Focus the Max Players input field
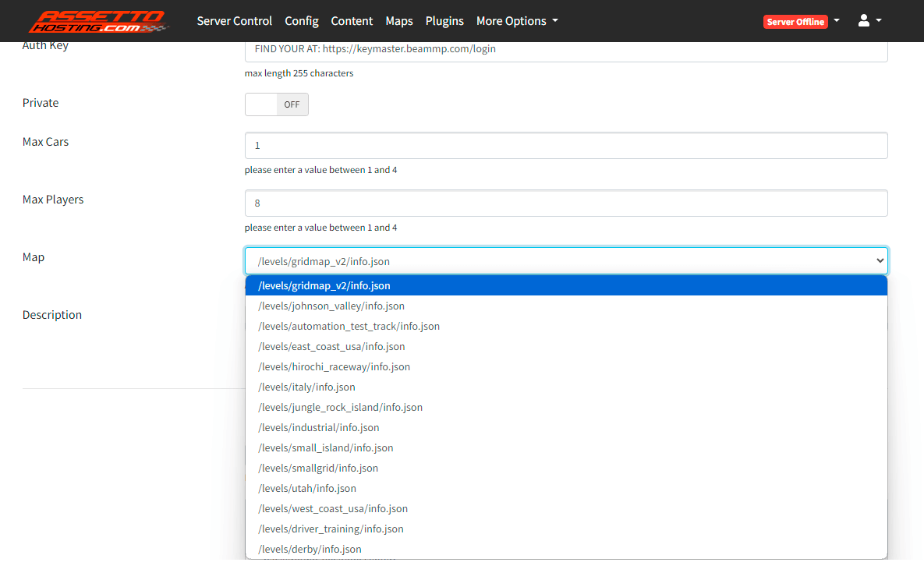Screen dimensions: 924x587 tap(566, 203)
